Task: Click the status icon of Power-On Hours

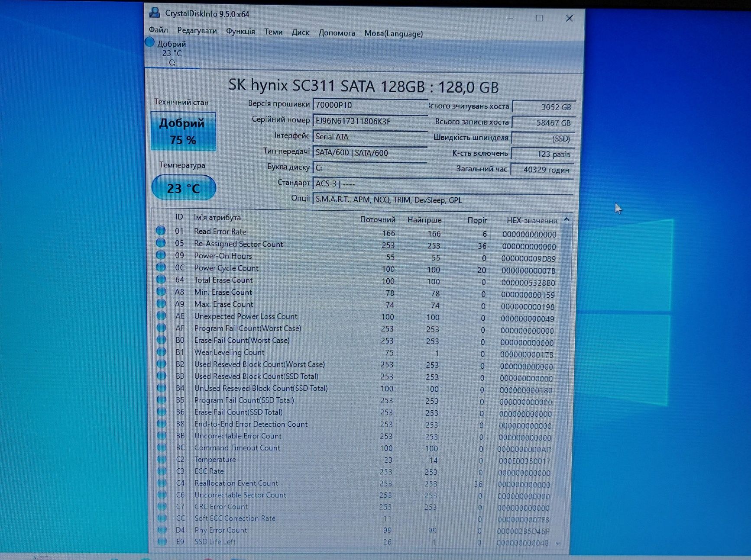Action: coord(161,255)
